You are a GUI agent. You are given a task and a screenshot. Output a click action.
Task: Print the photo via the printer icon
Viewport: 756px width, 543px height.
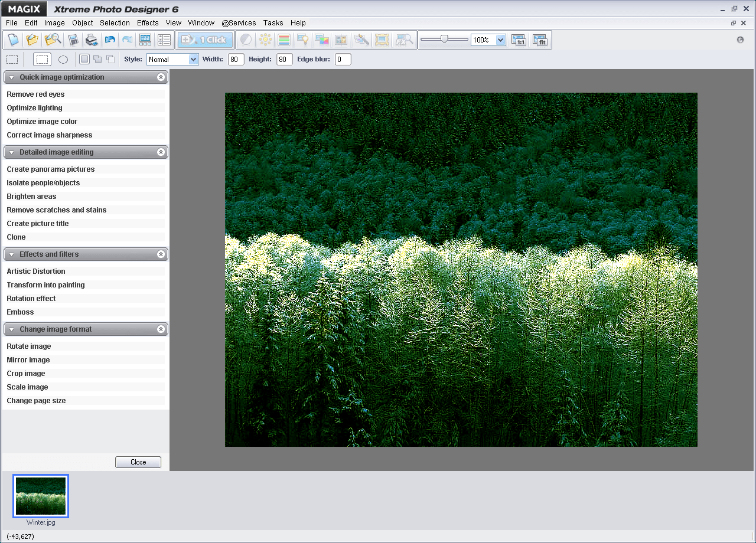[92, 40]
